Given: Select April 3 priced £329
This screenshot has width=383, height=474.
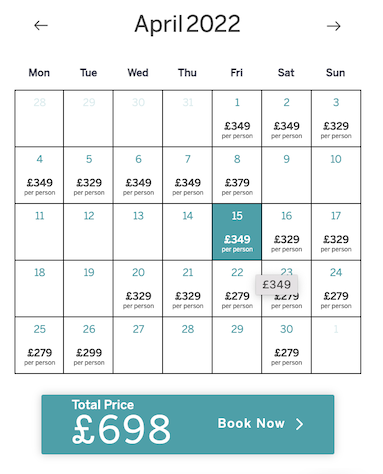Looking at the screenshot, I should pyautogui.click(x=336, y=118).
